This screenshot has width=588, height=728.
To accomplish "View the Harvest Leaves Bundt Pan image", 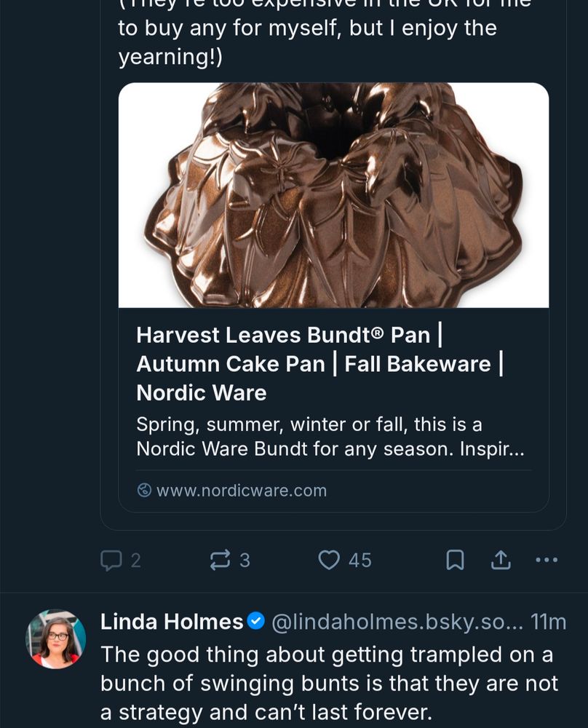I will 333,197.
